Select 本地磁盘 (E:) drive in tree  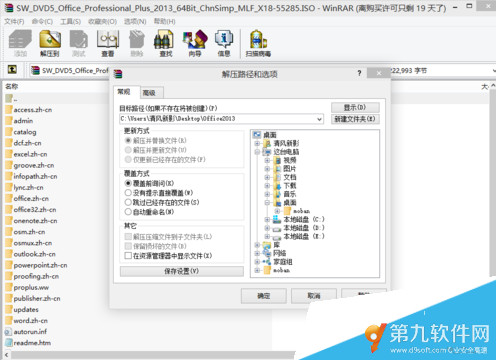(299, 236)
